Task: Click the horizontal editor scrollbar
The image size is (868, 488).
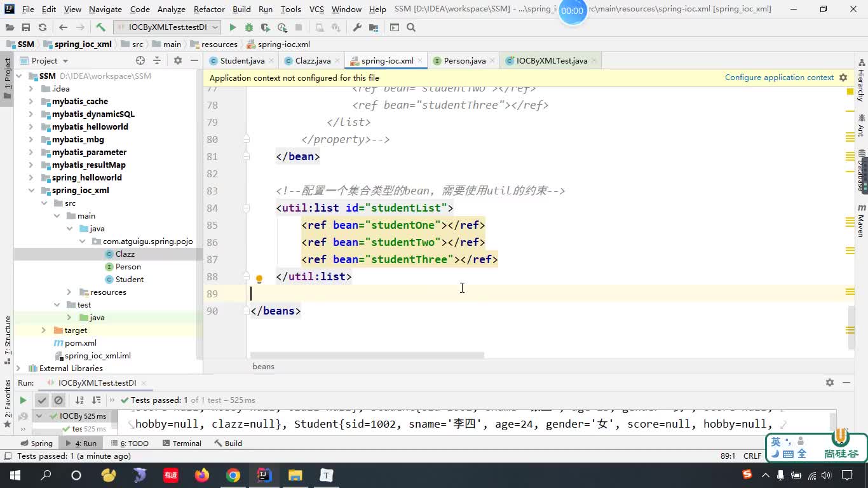Action: click(x=367, y=355)
